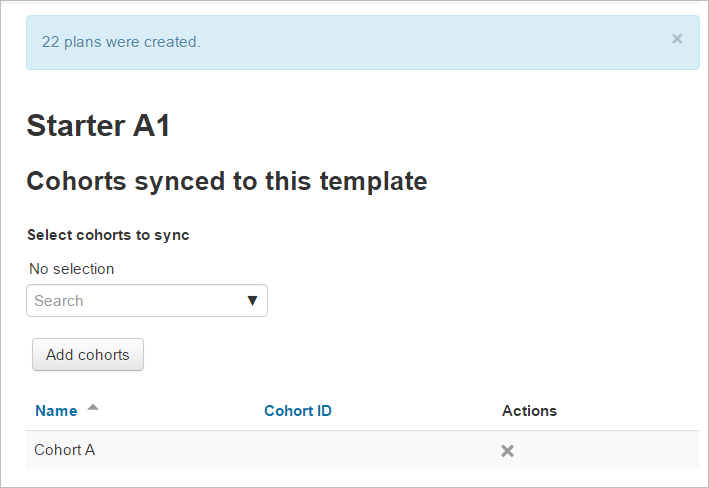Click the 'Select cohorts to sync' label
This screenshot has width=709, height=488.
pyautogui.click(x=108, y=235)
